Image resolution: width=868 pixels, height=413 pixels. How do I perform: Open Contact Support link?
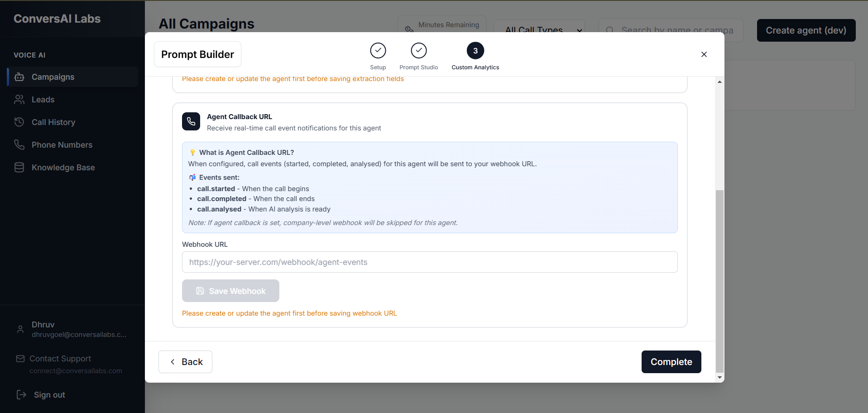click(x=60, y=359)
